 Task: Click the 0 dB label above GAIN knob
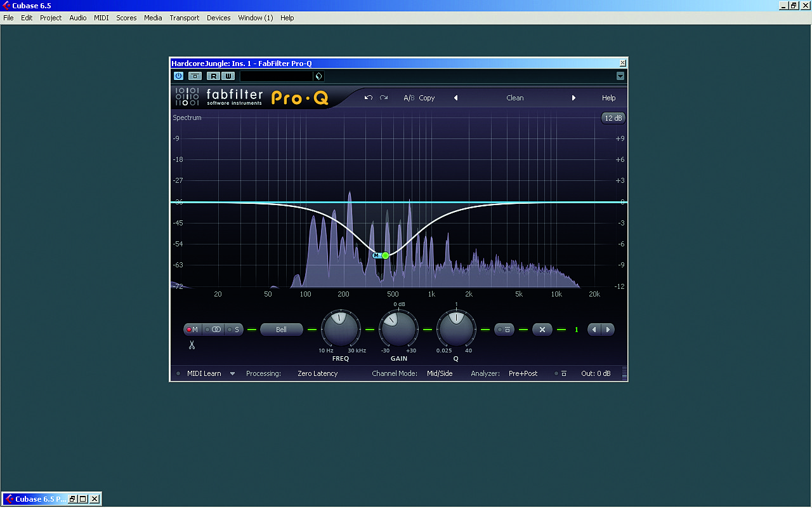point(399,304)
